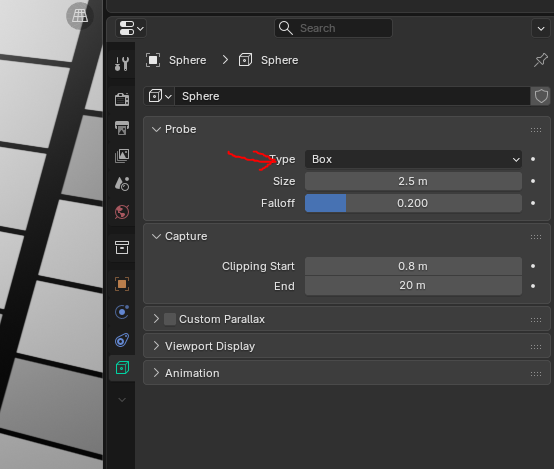The height and width of the screenshot is (469, 554).
Task: Open the properties editor type dropdown
Action: tap(131, 28)
